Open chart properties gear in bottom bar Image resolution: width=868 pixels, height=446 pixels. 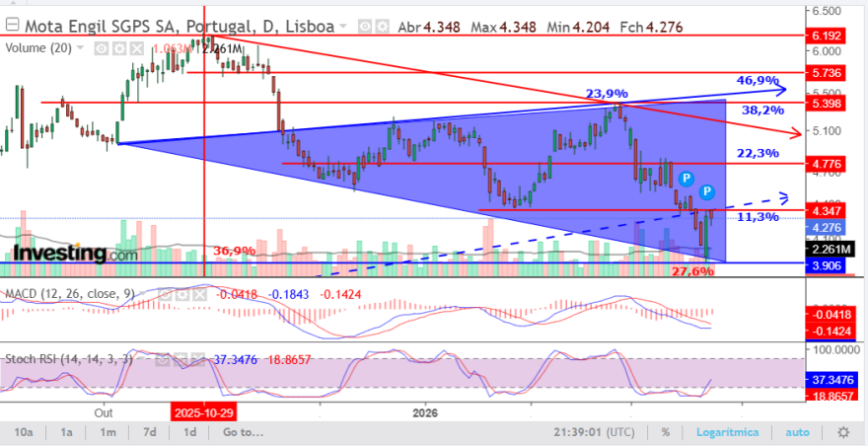click(x=843, y=432)
